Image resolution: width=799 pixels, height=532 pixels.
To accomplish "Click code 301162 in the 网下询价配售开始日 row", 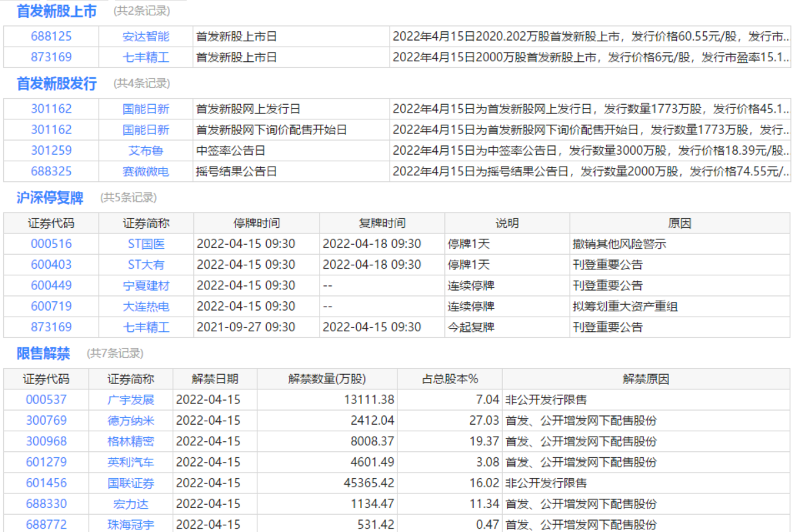I will [x=51, y=130].
